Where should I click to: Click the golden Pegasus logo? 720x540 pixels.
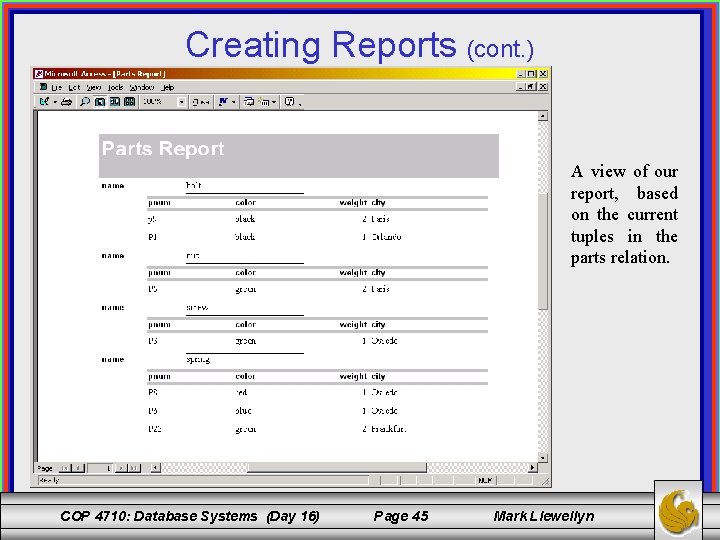tap(679, 510)
